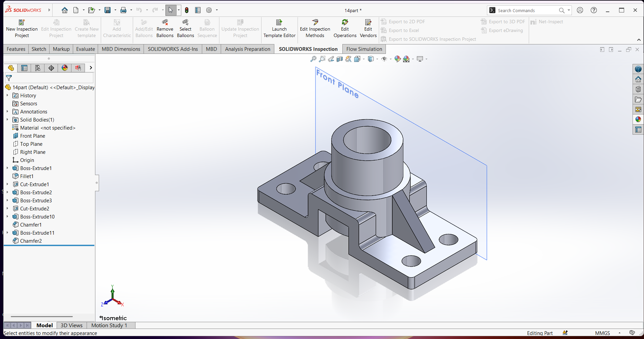
Task: Expand the Solid Bodies(1) tree node
Action: pos(7,120)
